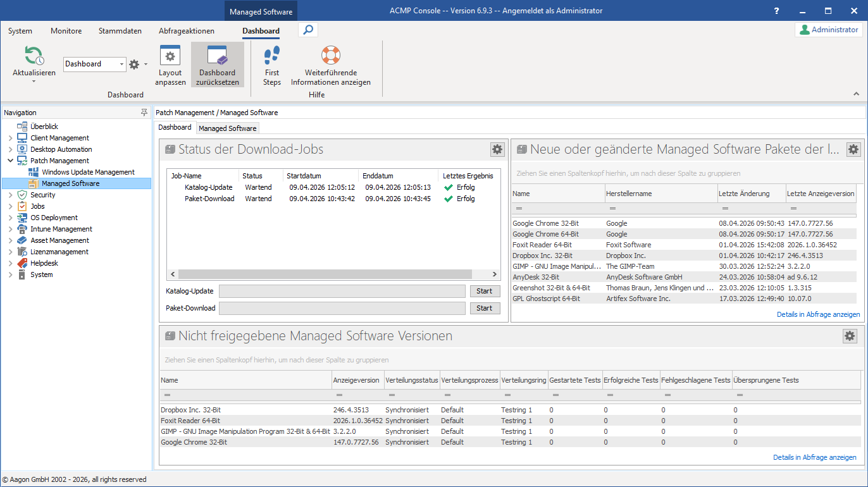868x487 pixels.
Task: Switch to the Monitore ribbon tab
Action: click(x=66, y=31)
